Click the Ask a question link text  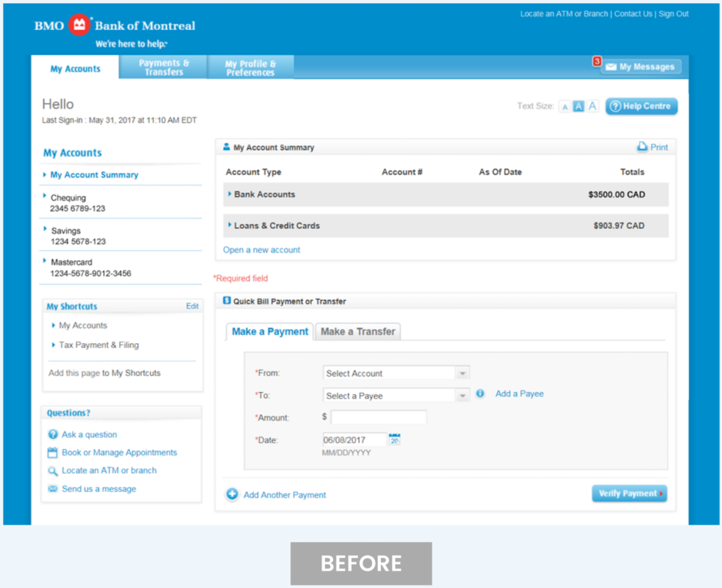pyautogui.click(x=89, y=434)
